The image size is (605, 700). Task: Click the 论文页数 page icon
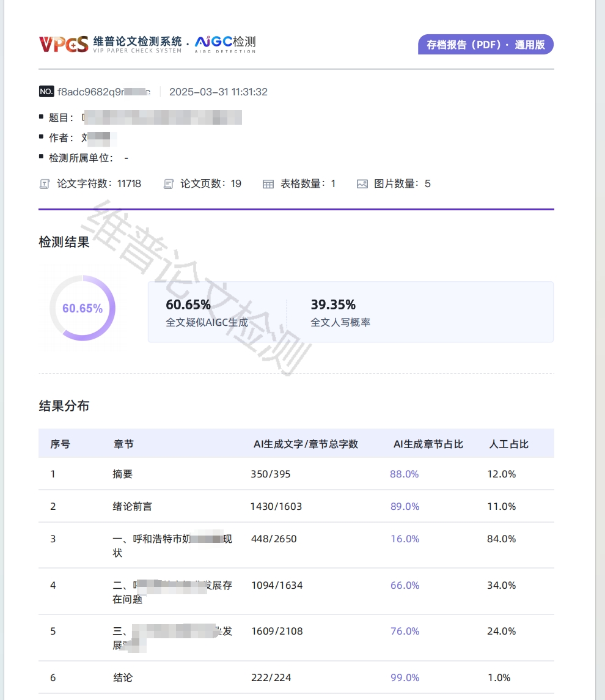pos(168,183)
